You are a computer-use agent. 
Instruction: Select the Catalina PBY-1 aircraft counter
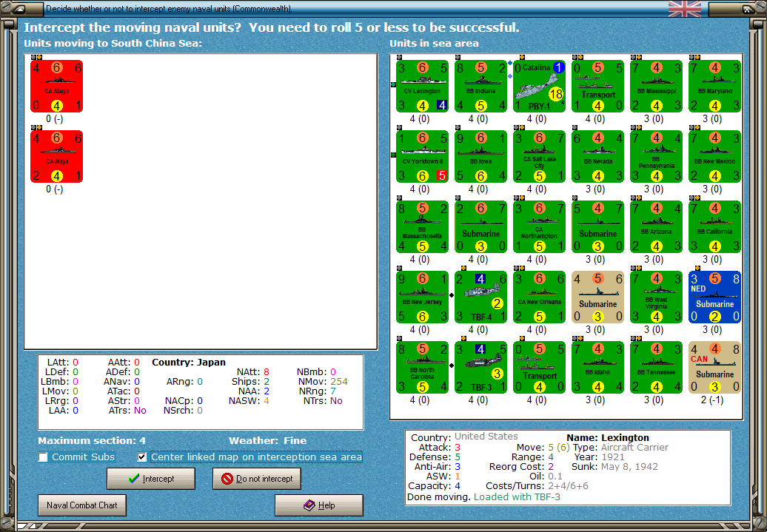539,87
